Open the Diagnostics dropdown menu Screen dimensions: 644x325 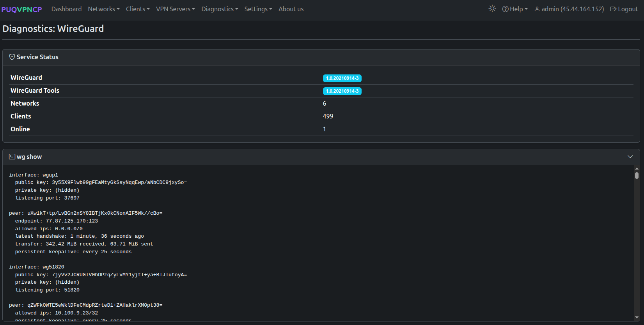(x=220, y=9)
